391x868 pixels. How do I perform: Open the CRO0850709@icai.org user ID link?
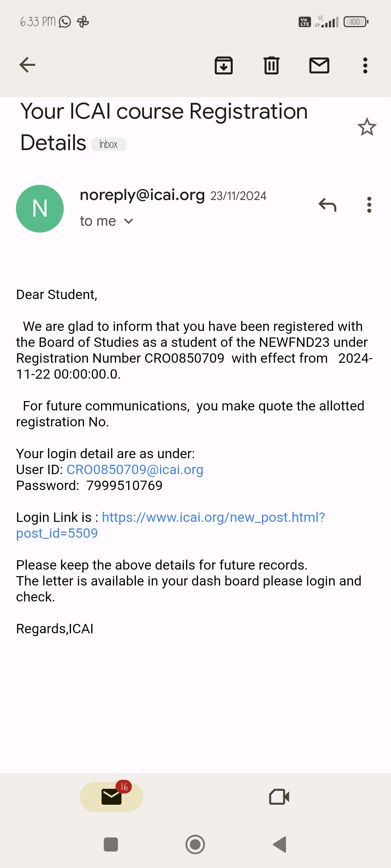[x=135, y=469]
